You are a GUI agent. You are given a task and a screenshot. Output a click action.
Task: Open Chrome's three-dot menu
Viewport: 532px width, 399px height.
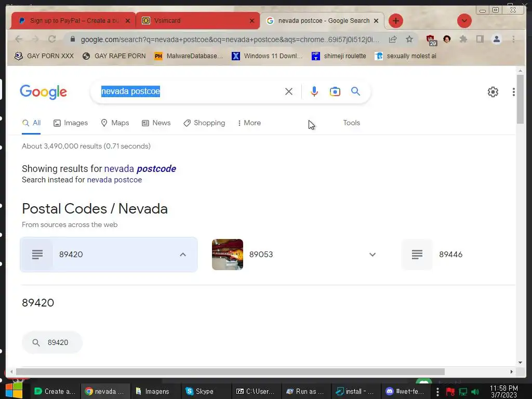click(514, 39)
